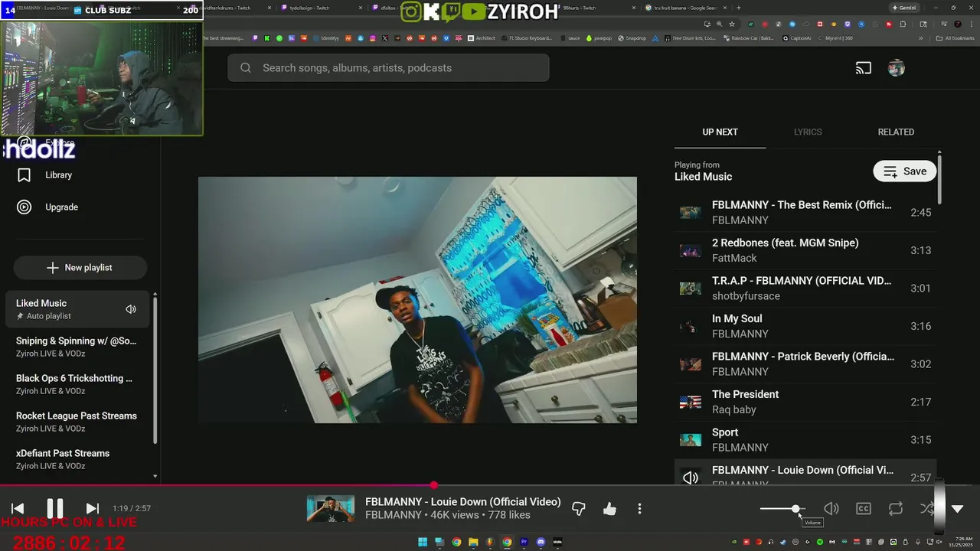980x551 pixels.
Task: Open the Liked Music playlist in sidebar
Action: [x=78, y=309]
